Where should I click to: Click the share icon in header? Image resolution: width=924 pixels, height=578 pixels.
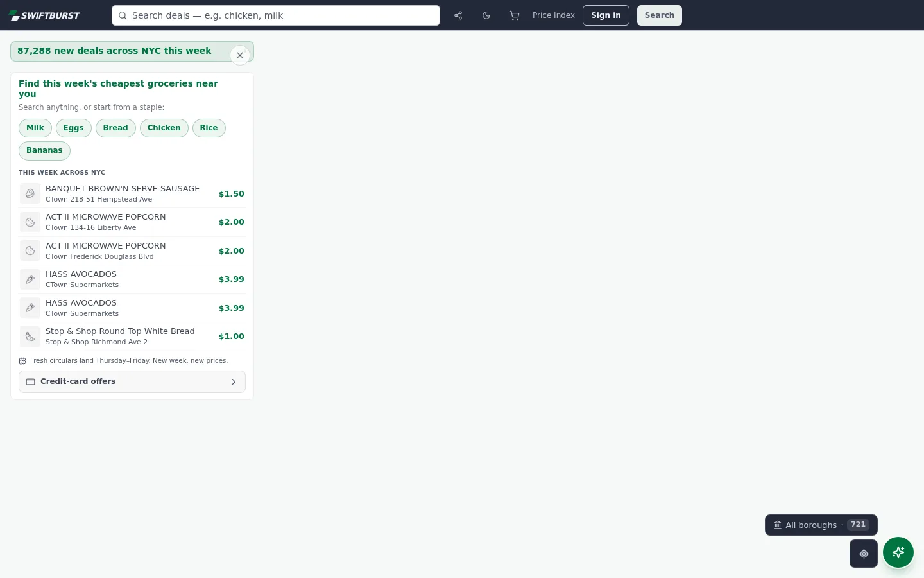pyautogui.click(x=458, y=15)
